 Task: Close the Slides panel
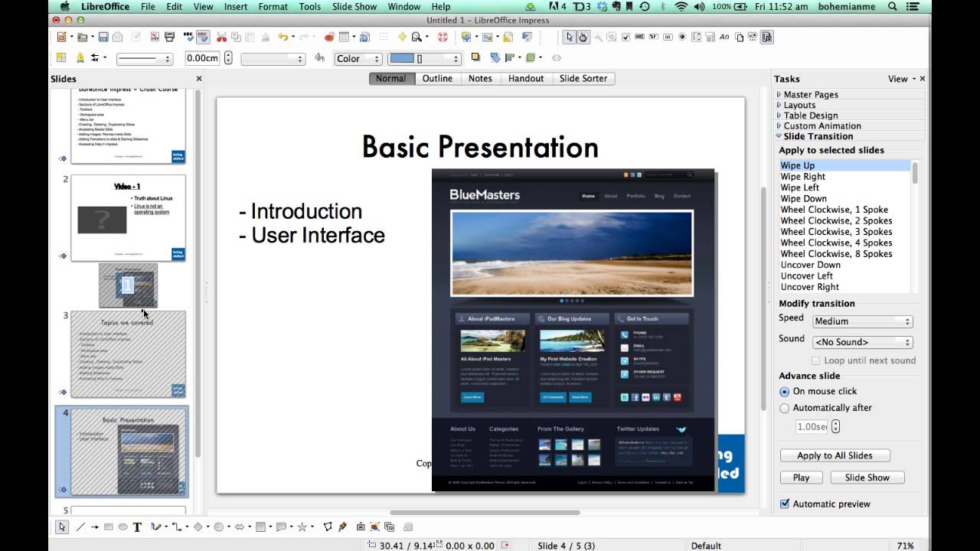[199, 79]
